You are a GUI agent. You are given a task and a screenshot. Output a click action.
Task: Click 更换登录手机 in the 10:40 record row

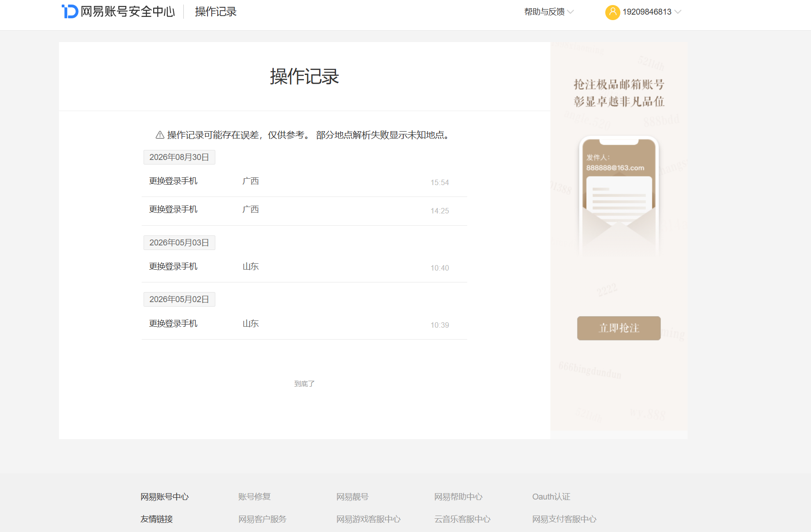pos(173,266)
